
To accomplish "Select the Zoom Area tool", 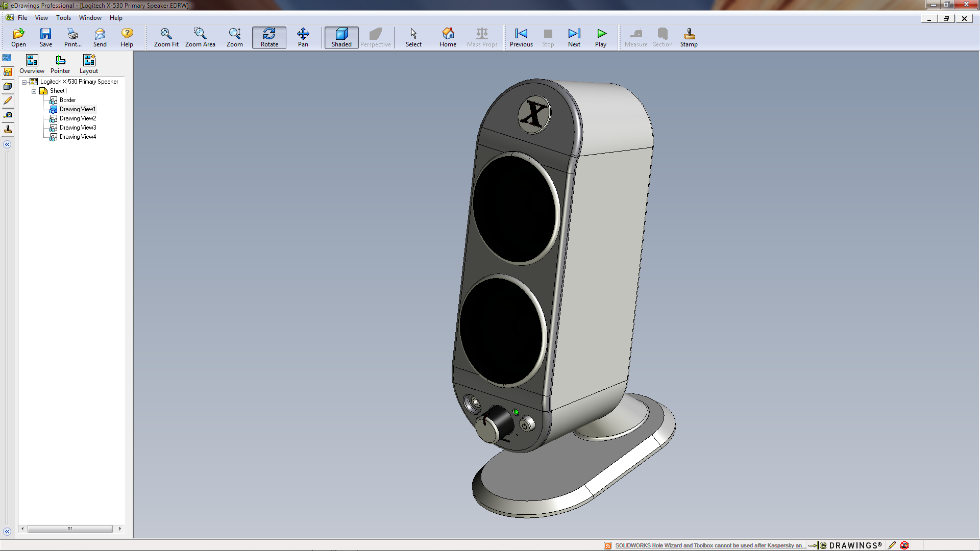I will [x=200, y=37].
